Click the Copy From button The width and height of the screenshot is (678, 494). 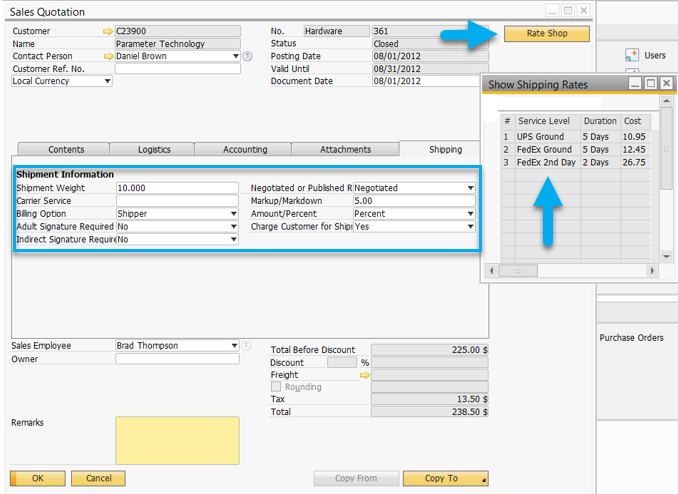pyautogui.click(x=356, y=478)
